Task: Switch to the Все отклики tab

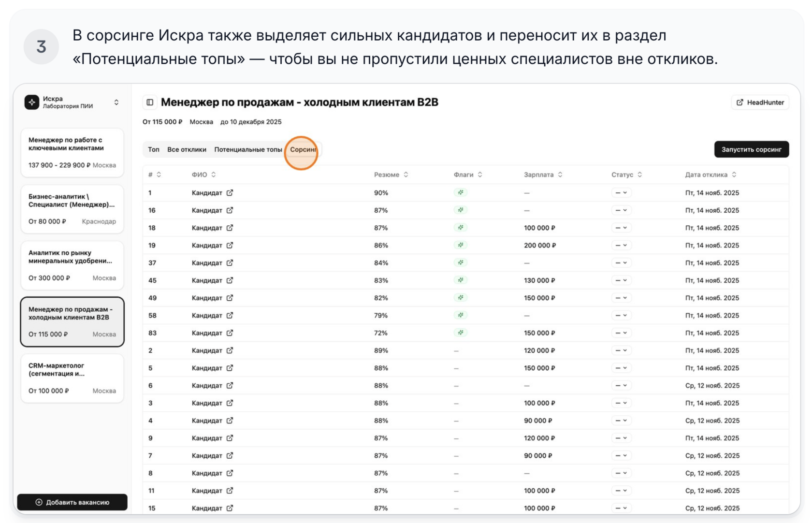Action: (187, 150)
